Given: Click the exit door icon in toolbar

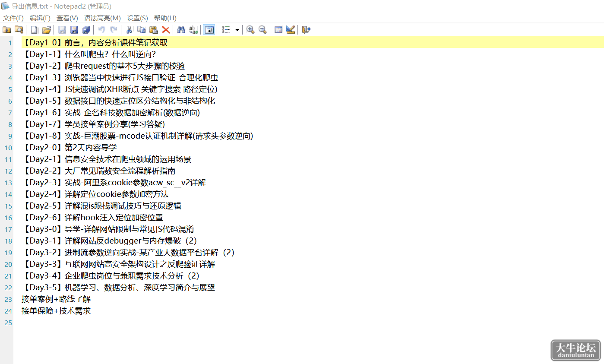Looking at the screenshot, I should (x=306, y=30).
